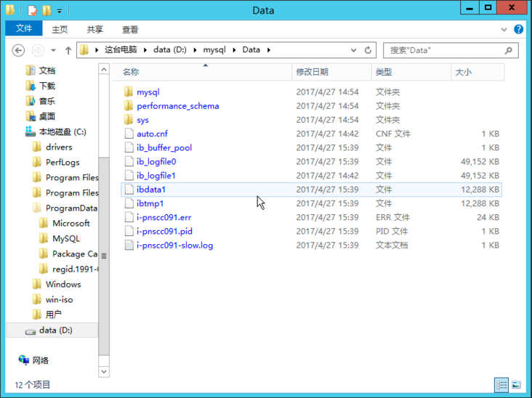Expand the data (D:) breadcrumb arrow
Image resolution: width=532 pixels, height=398 pixels.
(x=195, y=50)
